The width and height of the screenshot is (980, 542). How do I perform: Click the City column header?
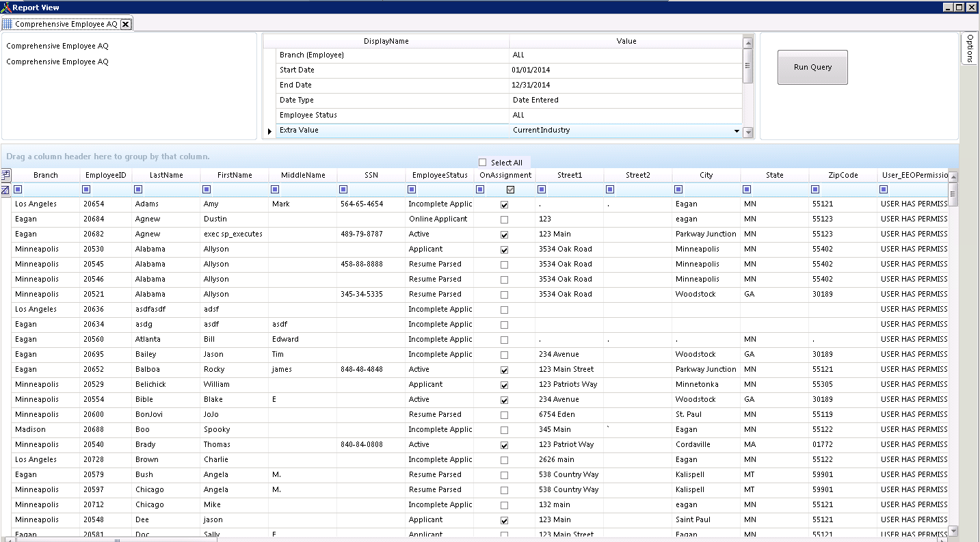tap(706, 175)
